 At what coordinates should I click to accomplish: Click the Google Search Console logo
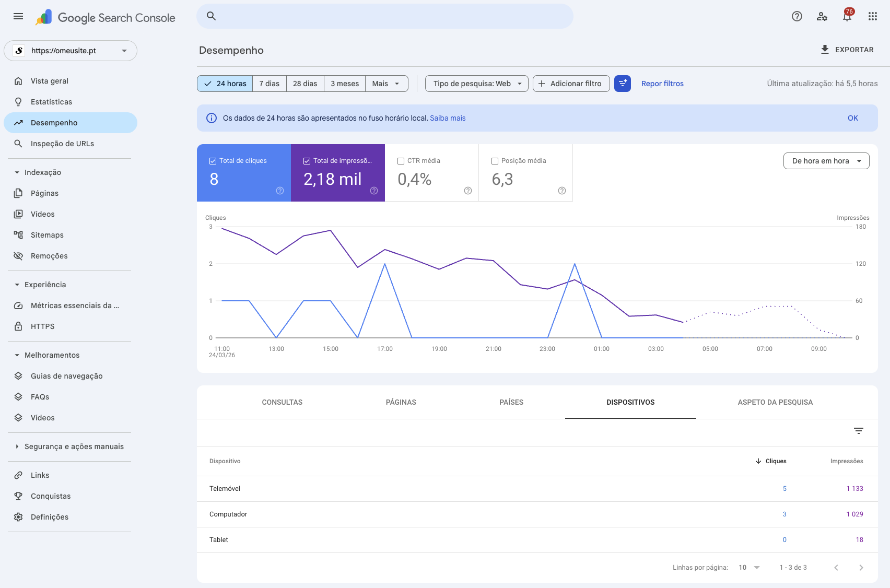tap(106, 17)
